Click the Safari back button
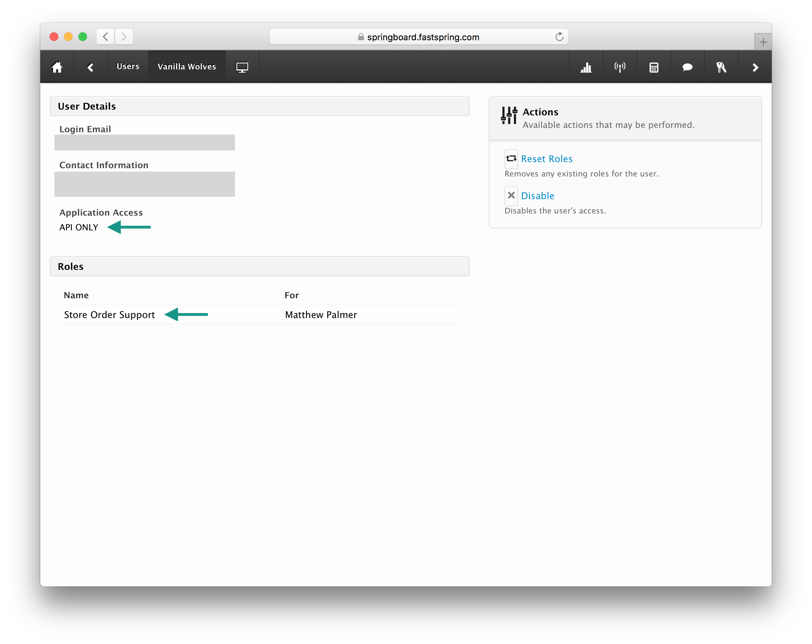 (x=105, y=37)
